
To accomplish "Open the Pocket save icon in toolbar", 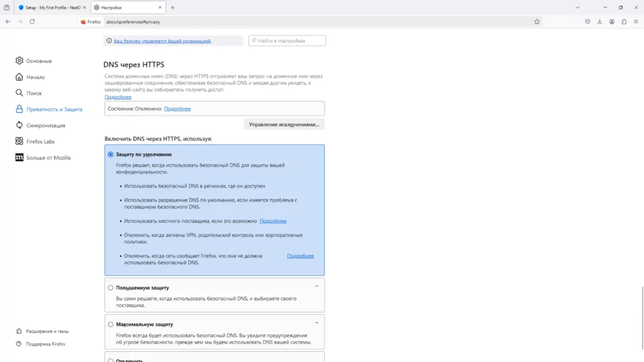I will [588, 21].
